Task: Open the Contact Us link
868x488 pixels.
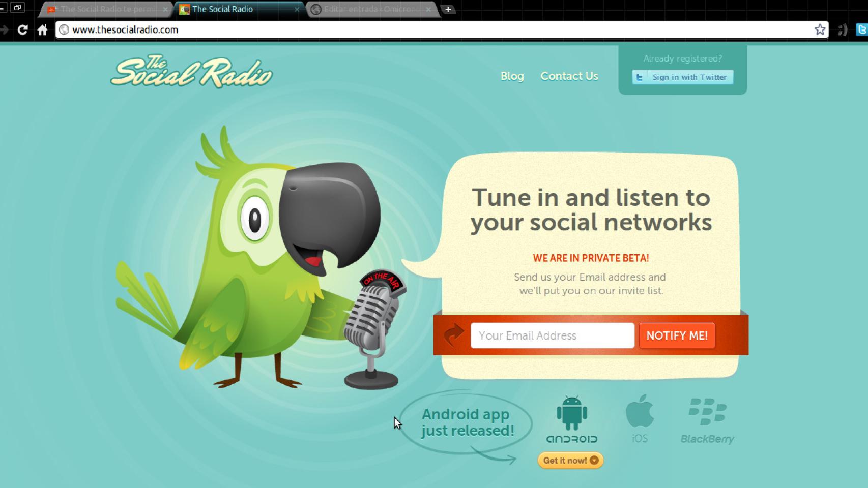Action: click(569, 76)
